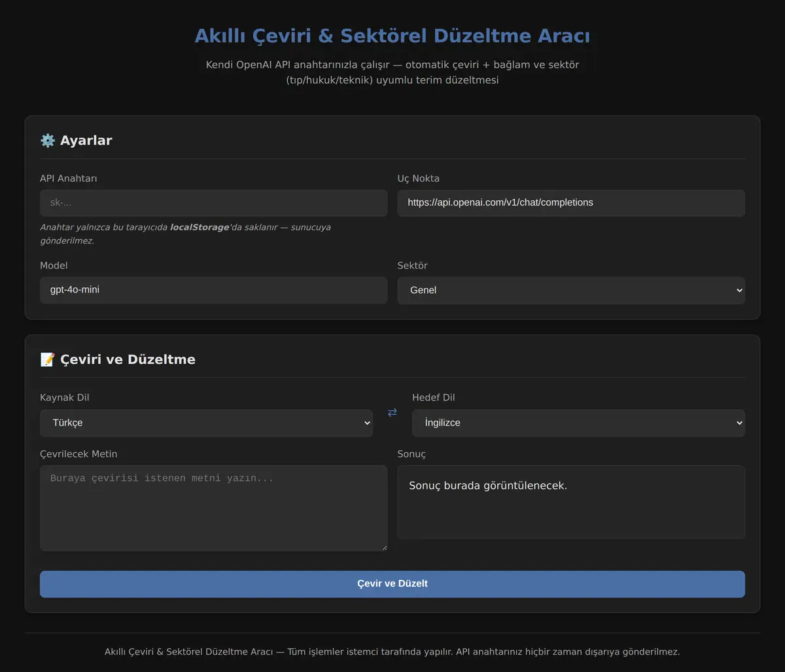
Task: Click the Çevrilecek Metin label
Action: point(78,454)
